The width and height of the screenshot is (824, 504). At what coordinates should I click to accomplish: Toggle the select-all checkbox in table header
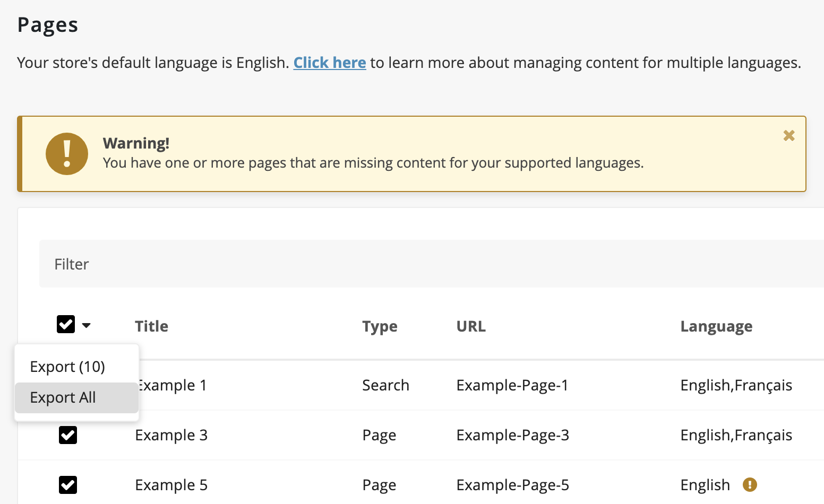coord(66,324)
